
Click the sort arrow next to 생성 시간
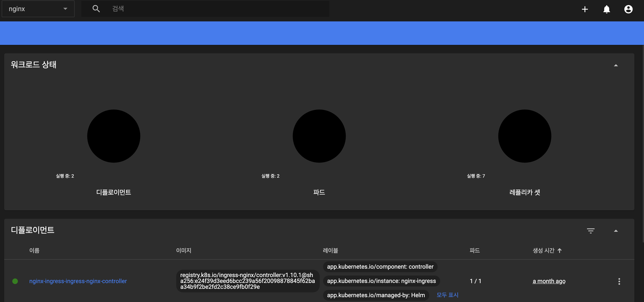coord(560,250)
